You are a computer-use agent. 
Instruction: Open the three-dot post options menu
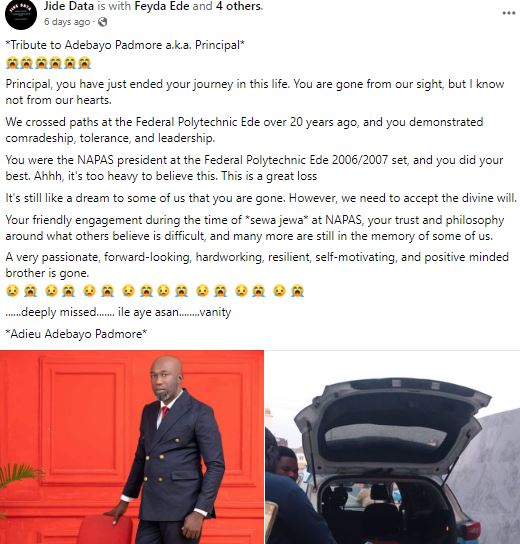[x=509, y=13]
